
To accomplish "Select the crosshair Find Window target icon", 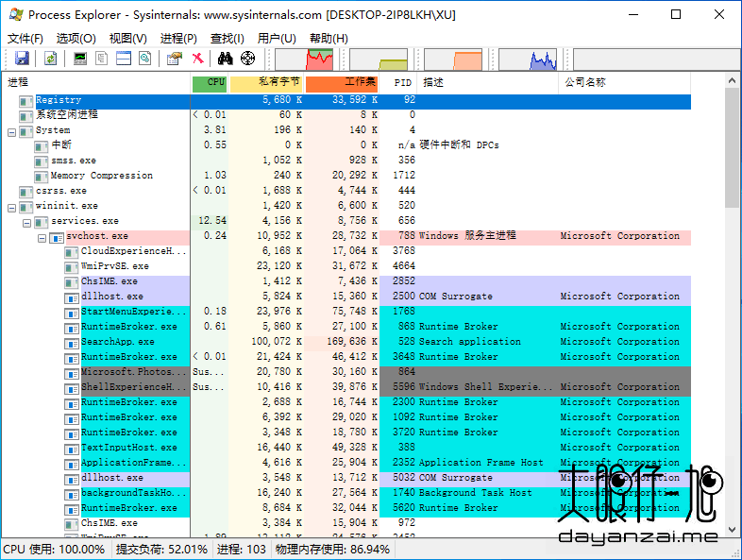I will pyautogui.click(x=248, y=59).
